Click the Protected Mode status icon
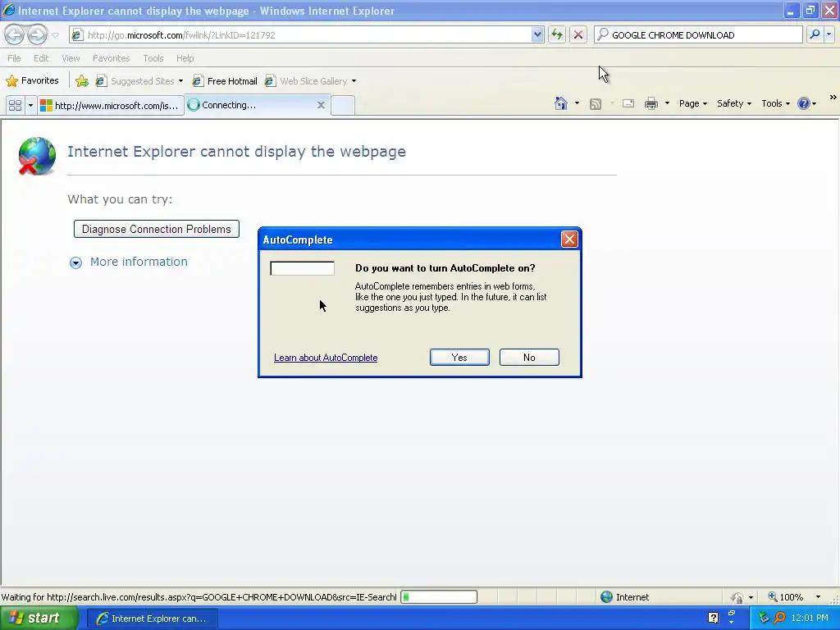840x630 pixels. 737,597
